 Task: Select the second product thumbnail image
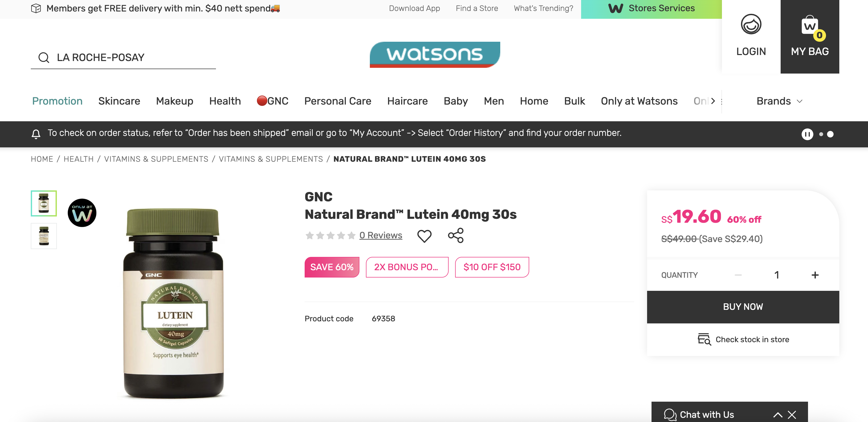(44, 236)
